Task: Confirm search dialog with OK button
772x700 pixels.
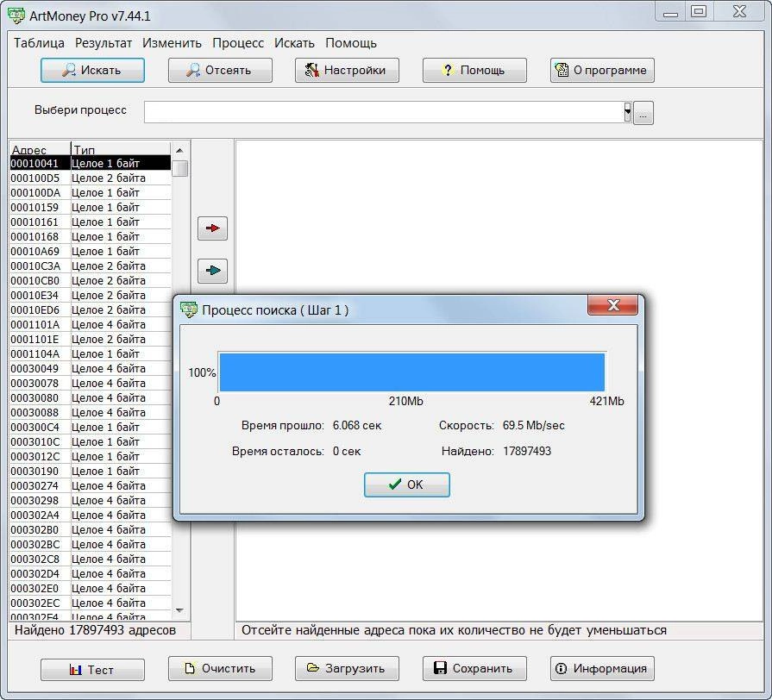Action: point(406,484)
